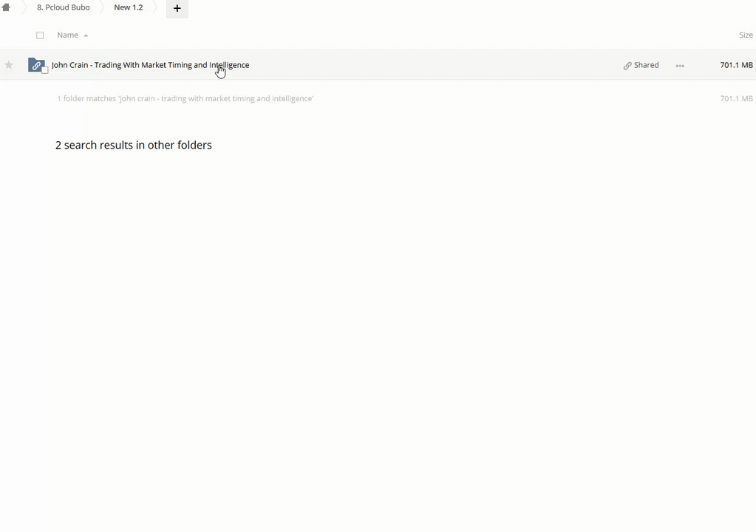Open the three-dots more options menu

[x=680, y=66]
